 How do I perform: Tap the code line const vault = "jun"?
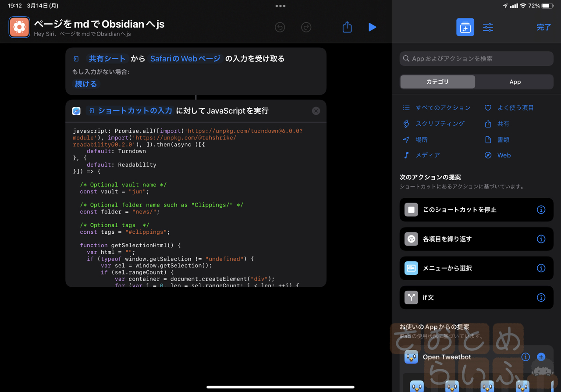(x=114, y=192)
